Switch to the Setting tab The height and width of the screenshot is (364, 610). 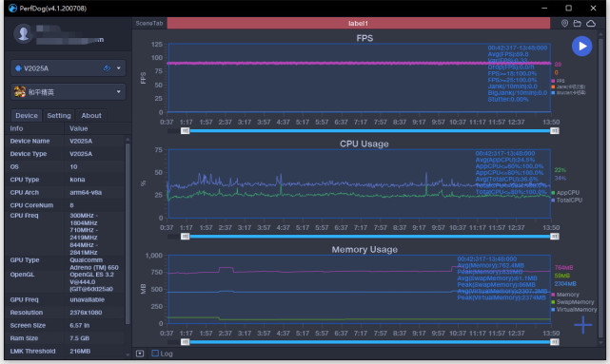point(59,115)
